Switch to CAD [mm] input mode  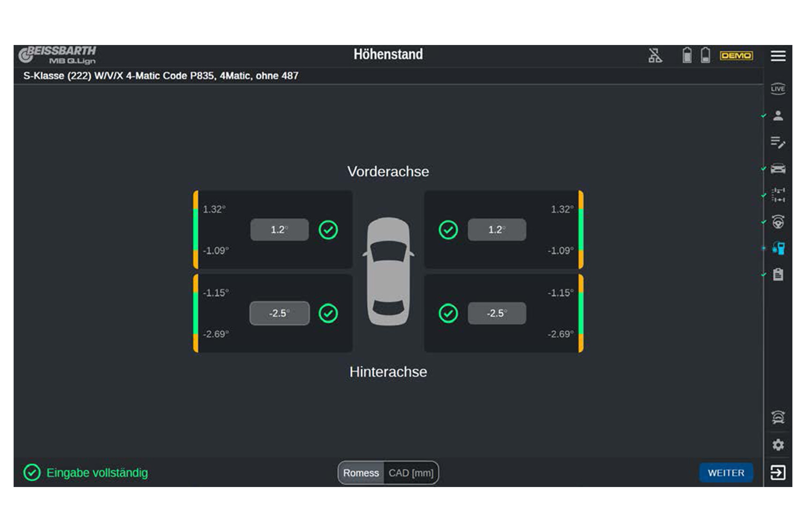click(411, 473)
